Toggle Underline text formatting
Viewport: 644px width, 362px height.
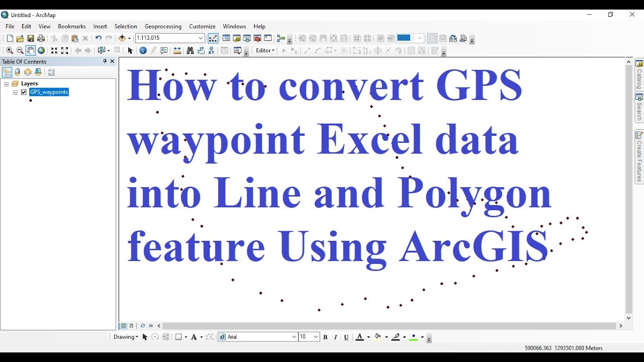click(346, 337)
